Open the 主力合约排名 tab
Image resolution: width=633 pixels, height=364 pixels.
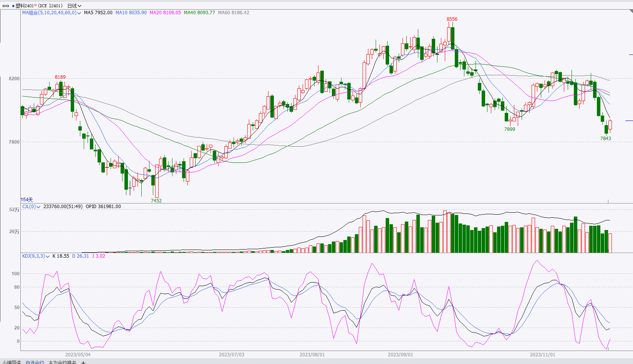point(63,362)
